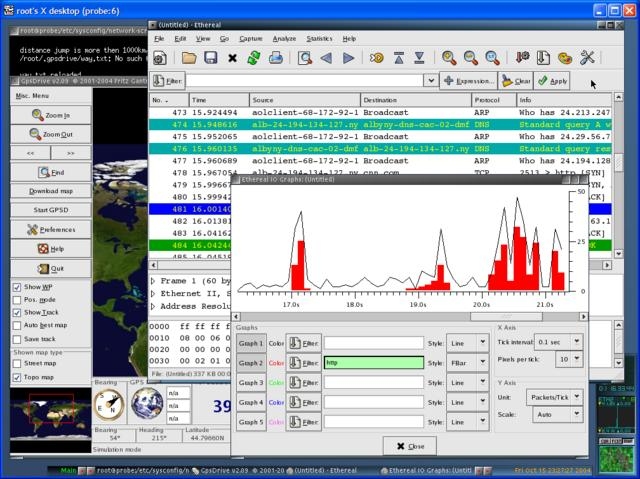This screenshot has width=640, height=479.
Task: Click the Graph 1 filter text field
Action: click(x=374, y=343)
